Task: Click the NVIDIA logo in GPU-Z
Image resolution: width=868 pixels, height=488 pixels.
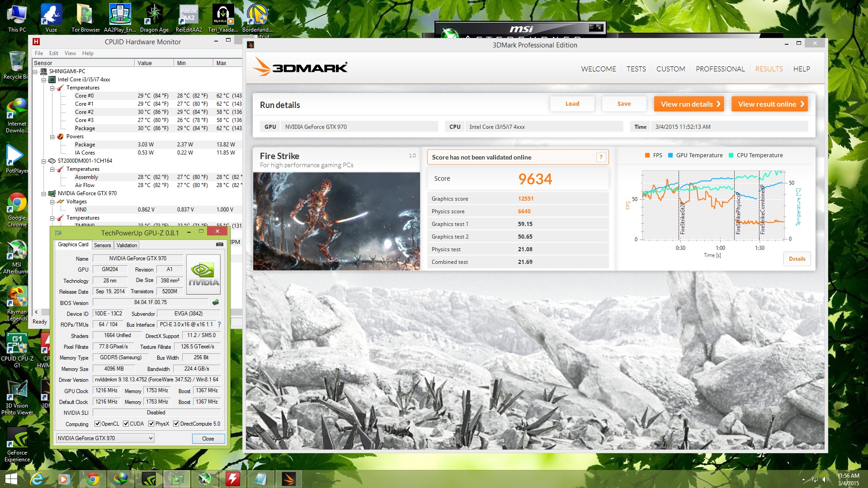Action: [203, 274]
